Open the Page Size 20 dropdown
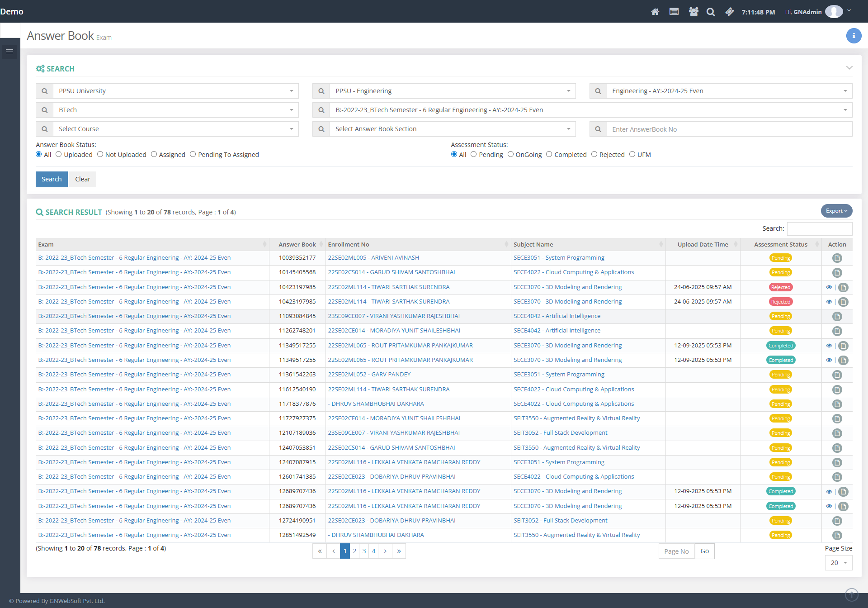Image resolution: width=868 pixels, height=608 pixels. [838, 563]
